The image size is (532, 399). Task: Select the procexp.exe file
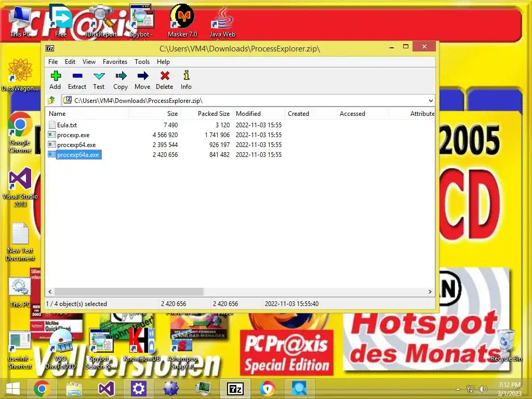(73, 135)
